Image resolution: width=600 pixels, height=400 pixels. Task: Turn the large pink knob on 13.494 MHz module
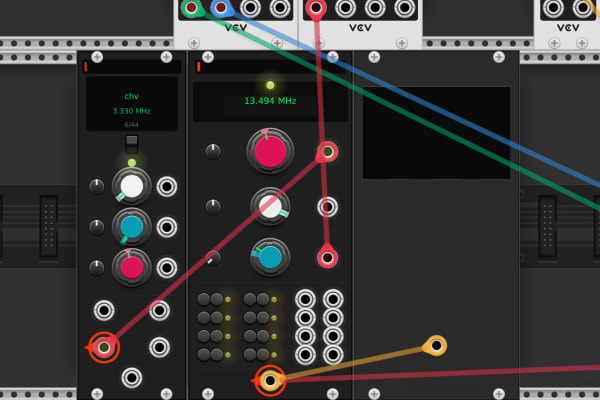[x=270, y=151]
